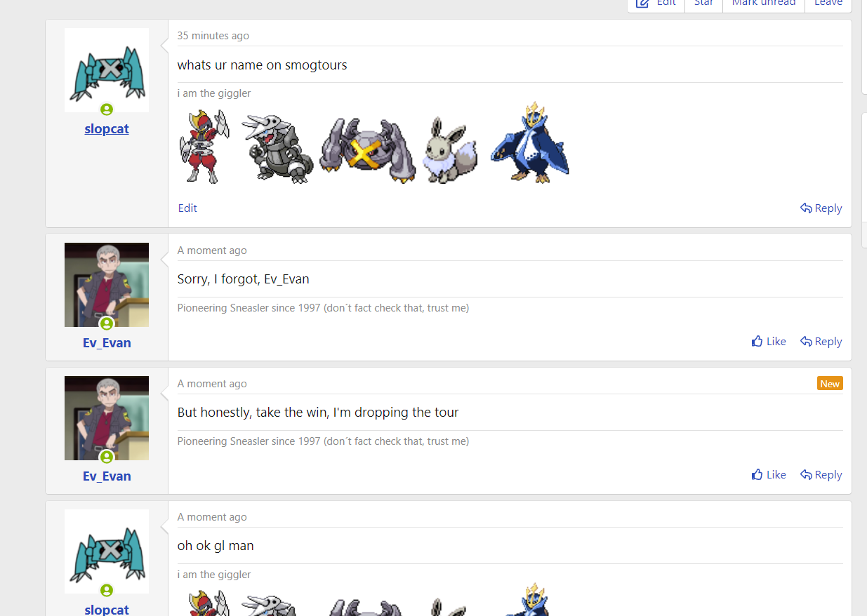Click 'A moment ago' timestamp on 'dropping the tour' message

(x=212, y=384)
